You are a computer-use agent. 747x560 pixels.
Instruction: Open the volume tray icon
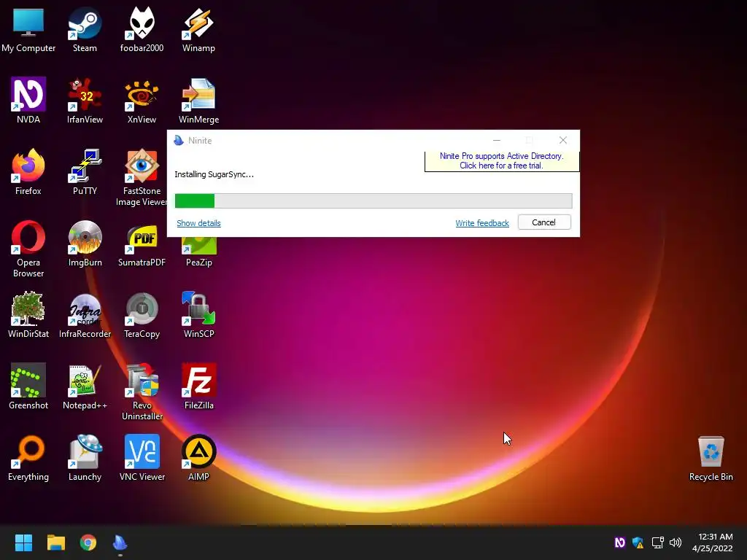[x=676, y=542]
